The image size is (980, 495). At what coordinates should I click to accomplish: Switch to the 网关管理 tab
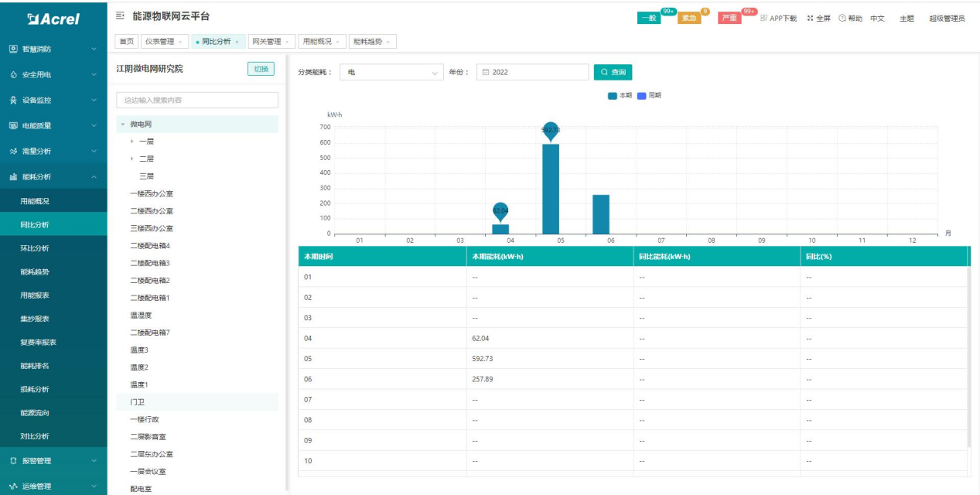[x=265, y=42]
